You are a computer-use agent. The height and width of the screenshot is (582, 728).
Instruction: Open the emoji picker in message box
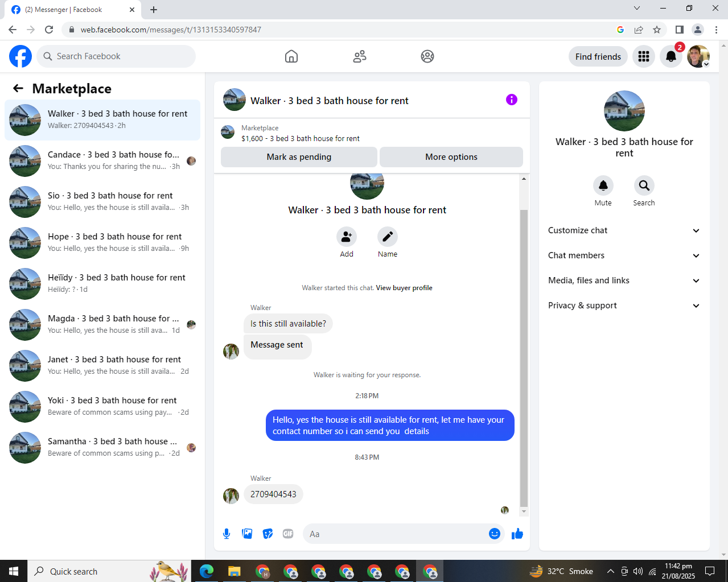click(x=495, y=534)
